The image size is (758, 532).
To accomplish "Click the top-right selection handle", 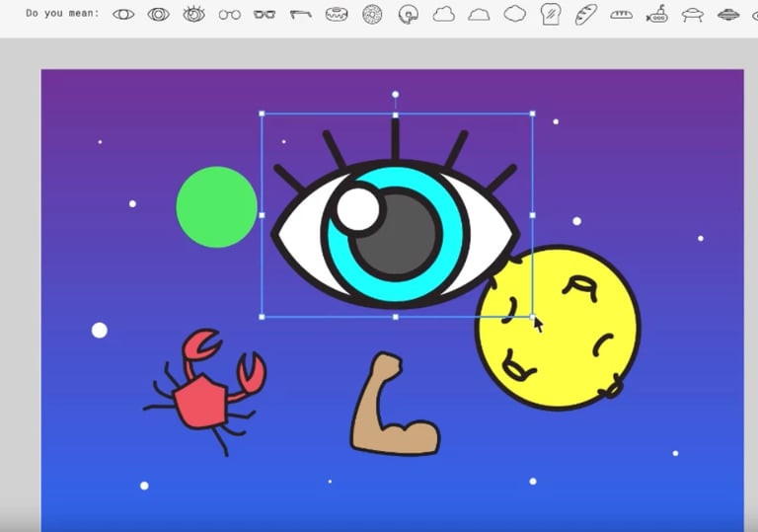I will point(533,114).
